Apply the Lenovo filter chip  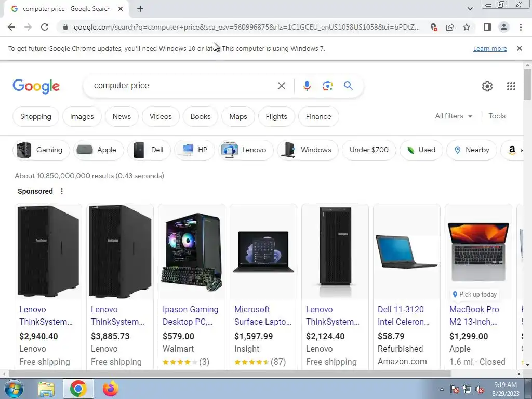click(x=246, y=150)
